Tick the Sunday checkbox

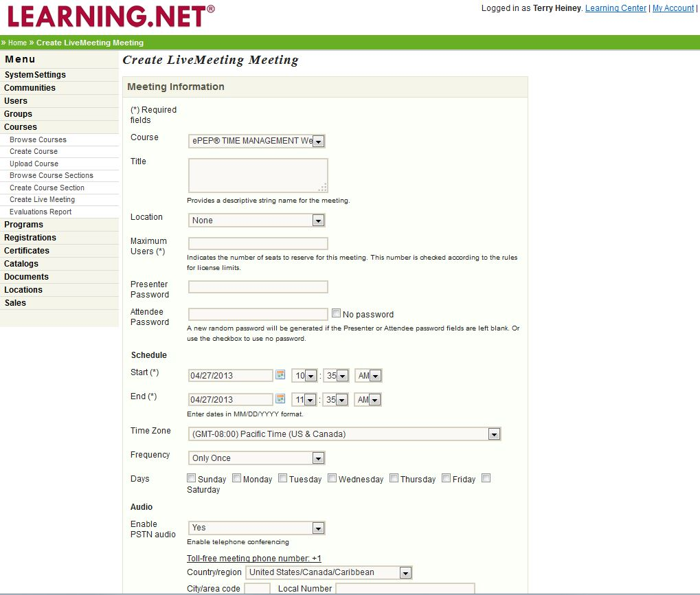pos(191,478)
